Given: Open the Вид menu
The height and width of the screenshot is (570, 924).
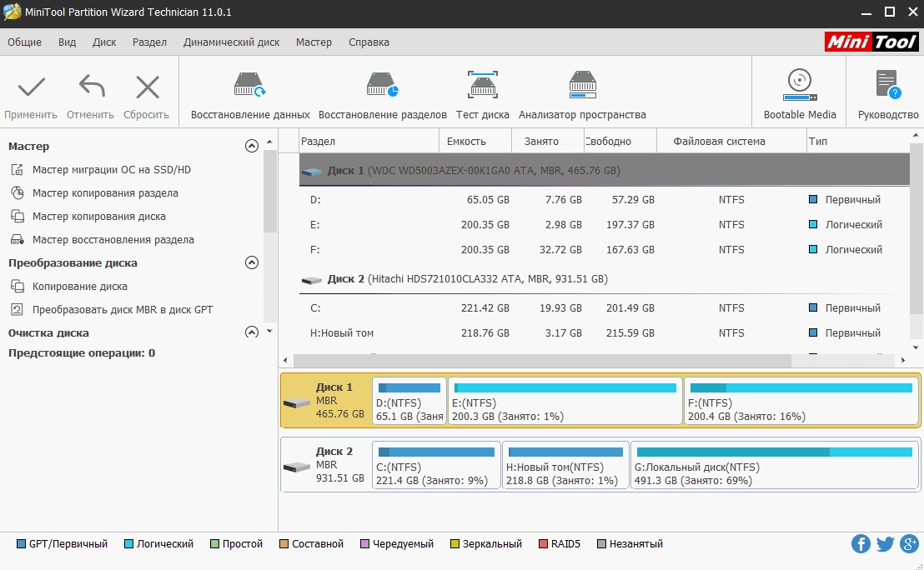Looking at the screenshot, I should [68, 42].
